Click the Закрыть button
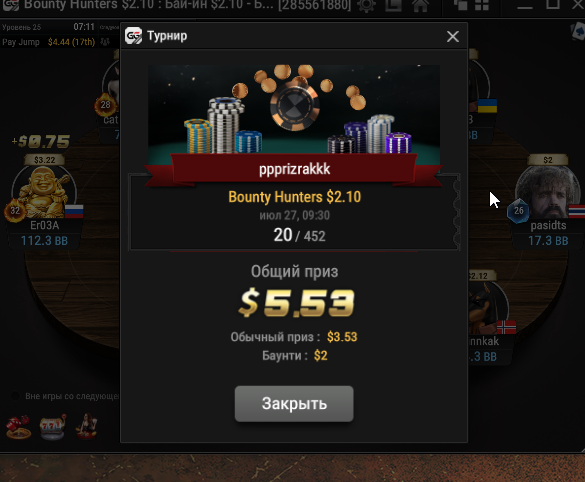Viewport: 585px width, 482px height. (294, 404)
